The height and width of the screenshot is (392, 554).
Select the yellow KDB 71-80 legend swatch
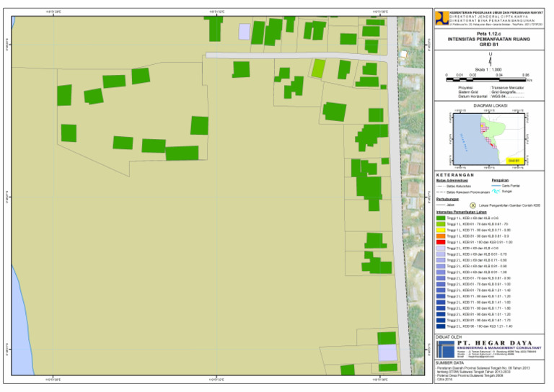pyautogui.click(x=441, y=231)
